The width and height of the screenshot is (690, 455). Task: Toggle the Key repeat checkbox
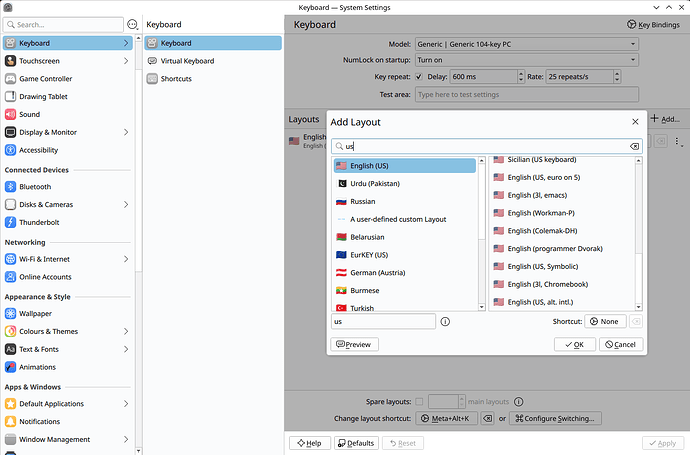click(418, 76)
